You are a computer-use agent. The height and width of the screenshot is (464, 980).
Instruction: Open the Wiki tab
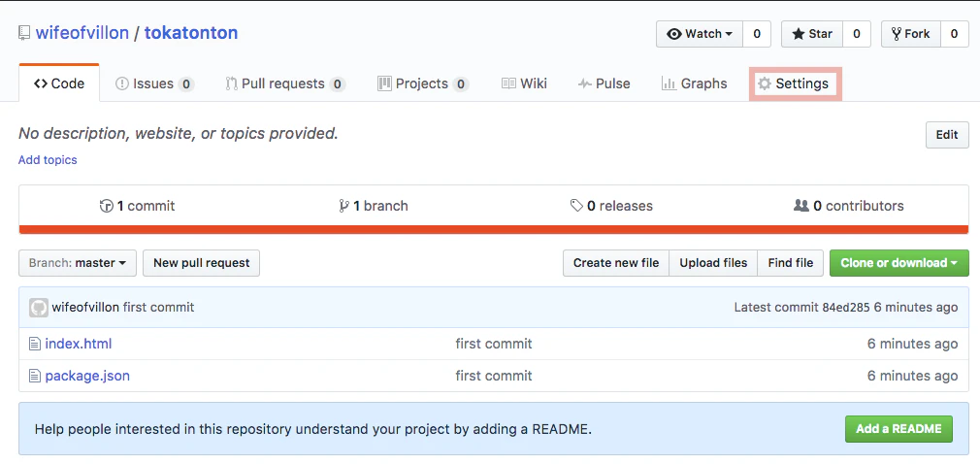(524, 83)
